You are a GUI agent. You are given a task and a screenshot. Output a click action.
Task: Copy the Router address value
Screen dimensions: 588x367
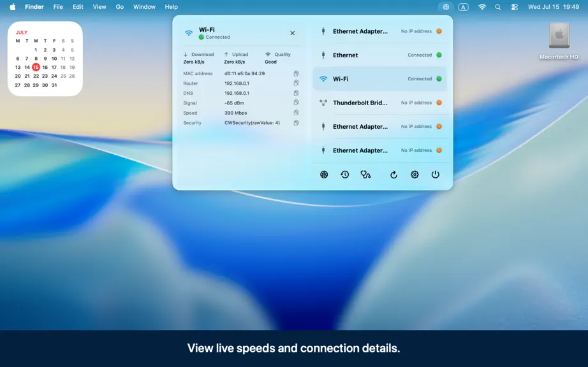[296, 83]
